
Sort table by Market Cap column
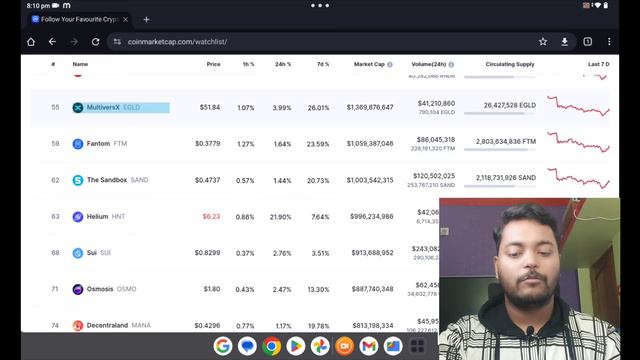click(x=369, y=64)
